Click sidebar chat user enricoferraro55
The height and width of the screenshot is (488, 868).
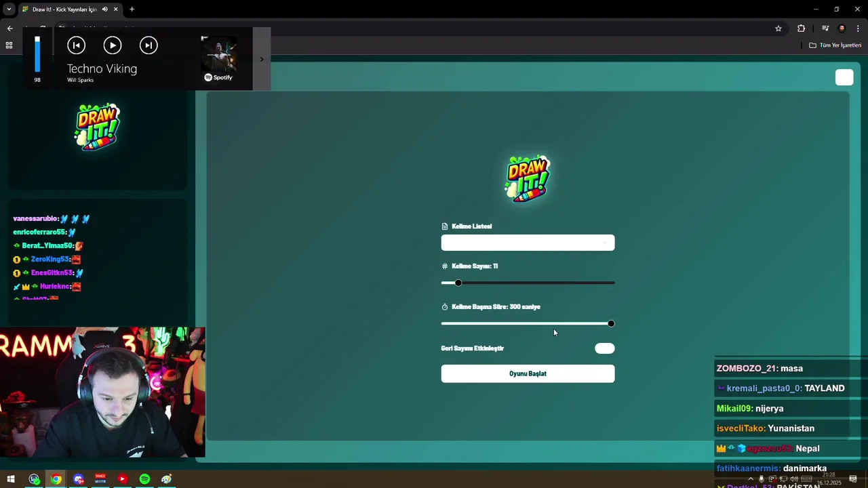[x=40, y=232]
